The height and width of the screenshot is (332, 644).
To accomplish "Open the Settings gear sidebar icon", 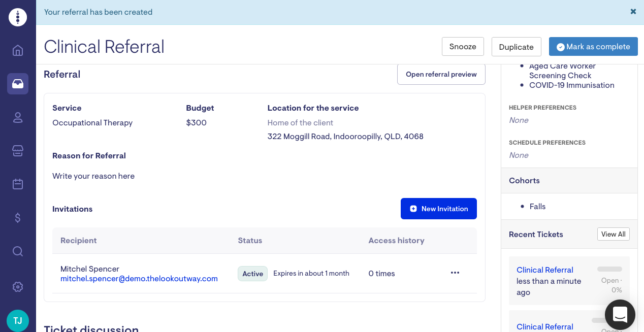I will [18, 287].
